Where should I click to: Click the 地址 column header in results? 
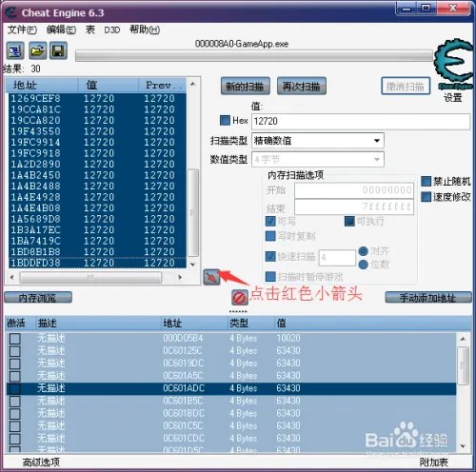[x=43, y=85]
